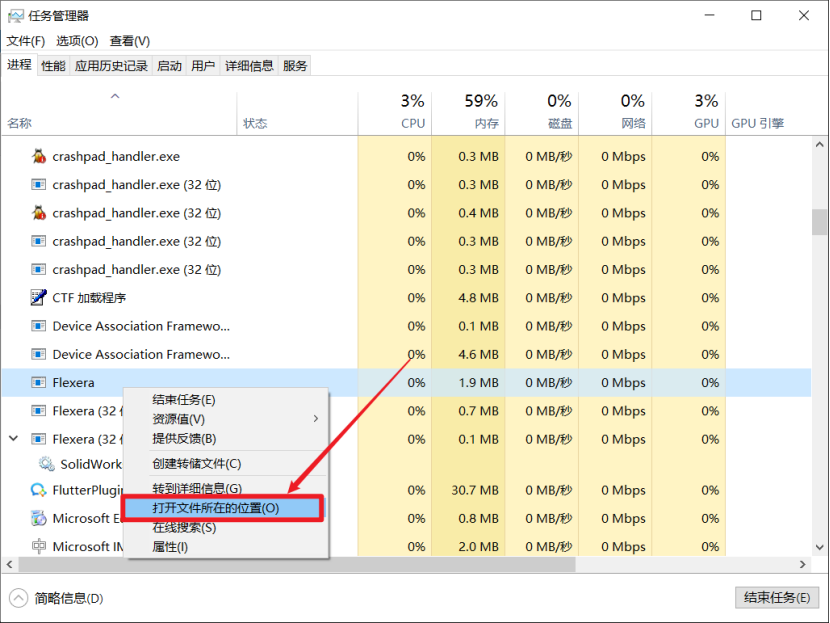Select the Flexera process icon
830x623 pixels.
[x=38, y=382]
